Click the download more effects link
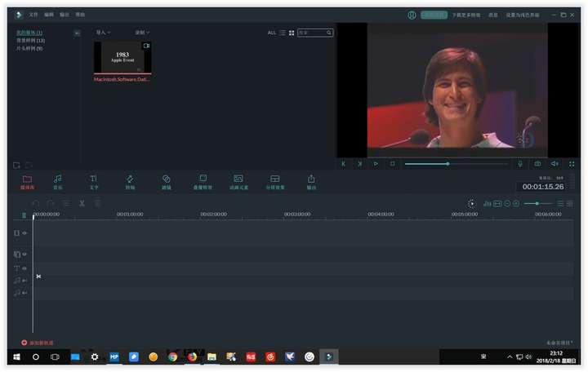The height and width of the screenshot is (372, 588). [x=465, y=15]
